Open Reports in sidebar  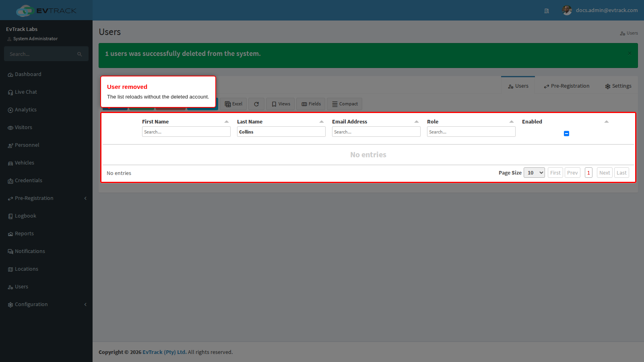(21, 234)
